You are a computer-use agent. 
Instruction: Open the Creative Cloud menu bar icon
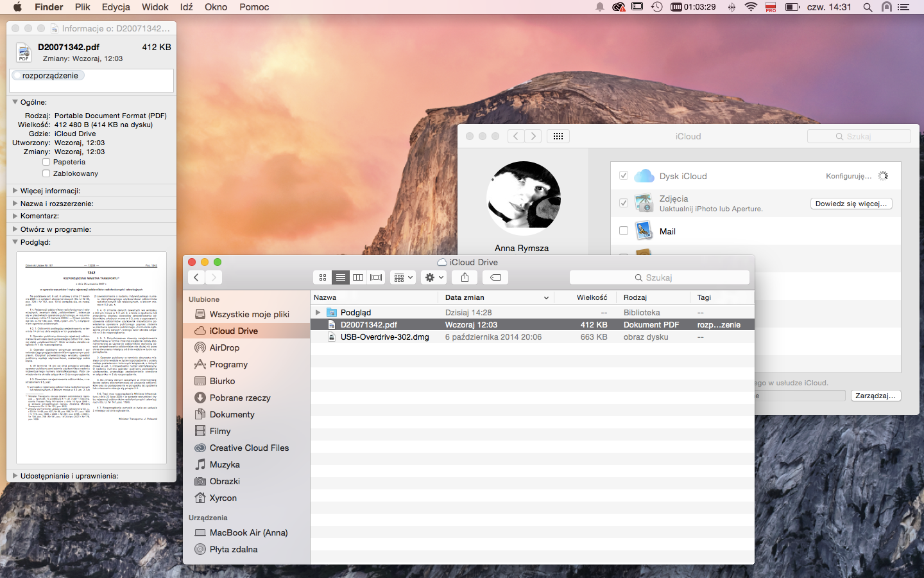click(619, 7)
